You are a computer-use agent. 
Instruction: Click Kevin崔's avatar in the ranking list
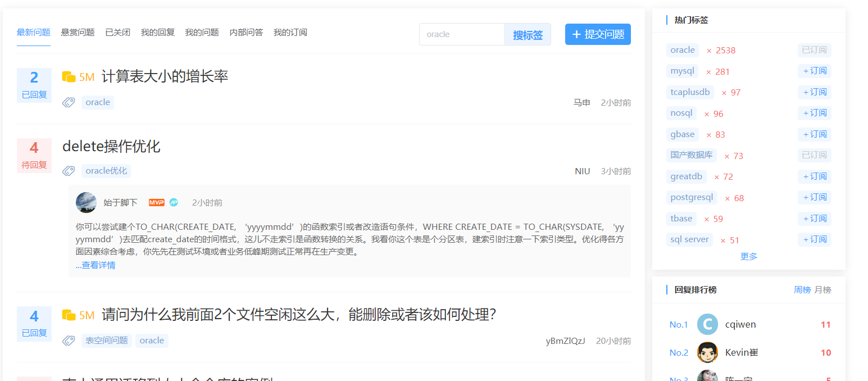pos(707,352)
